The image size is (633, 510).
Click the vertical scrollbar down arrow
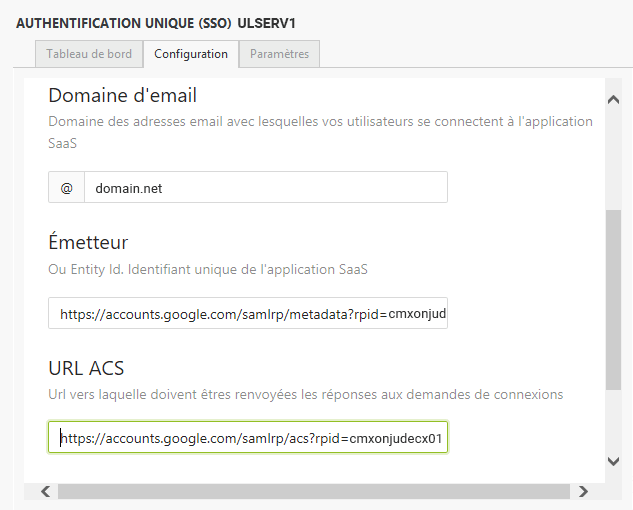613,461
